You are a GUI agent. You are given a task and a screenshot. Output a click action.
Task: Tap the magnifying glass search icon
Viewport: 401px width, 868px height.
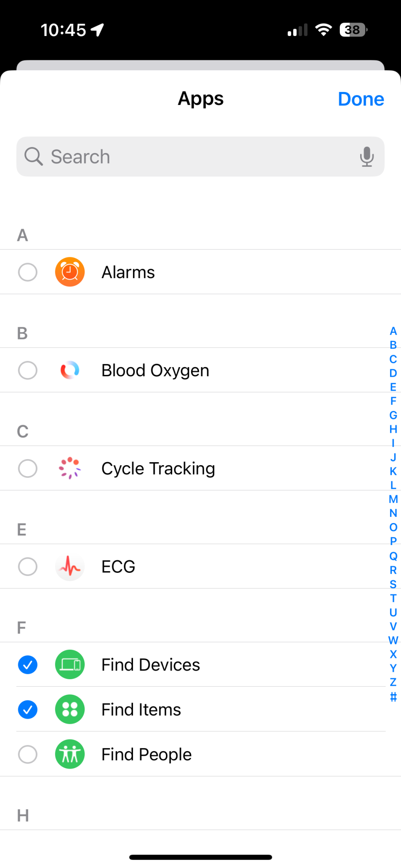coord(33,157)
